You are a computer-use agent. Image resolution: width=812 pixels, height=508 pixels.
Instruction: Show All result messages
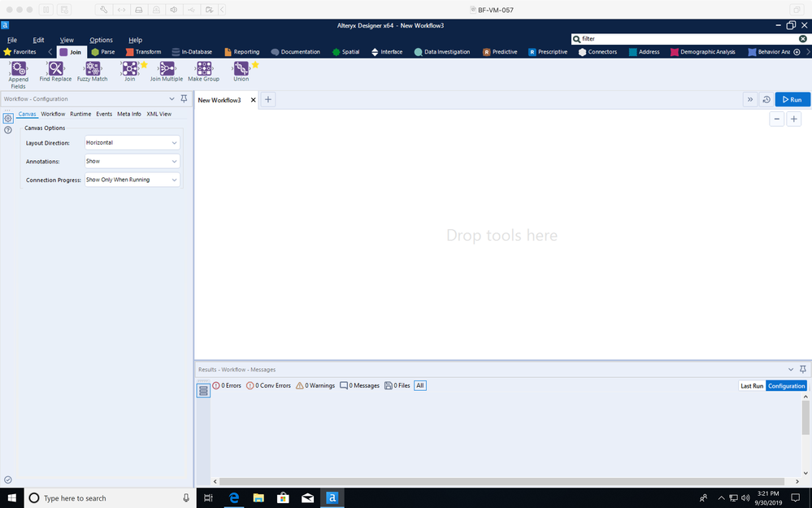click(x=420, y=386)
